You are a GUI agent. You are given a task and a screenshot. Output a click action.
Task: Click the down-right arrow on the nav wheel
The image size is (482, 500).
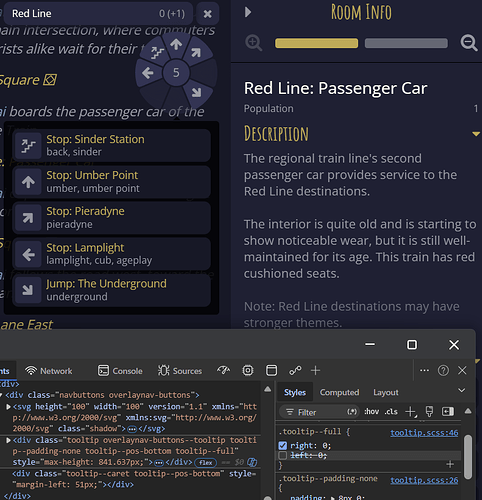coord(196,92)
